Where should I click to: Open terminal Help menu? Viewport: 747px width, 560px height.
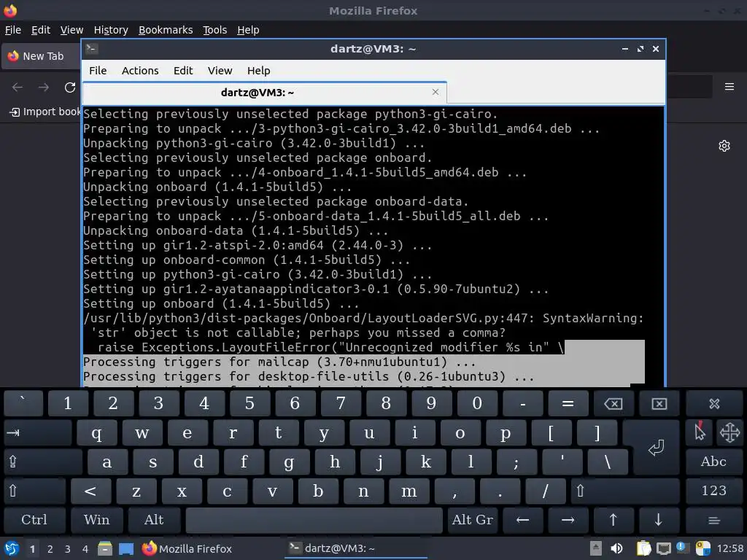[x=259, y=71]
